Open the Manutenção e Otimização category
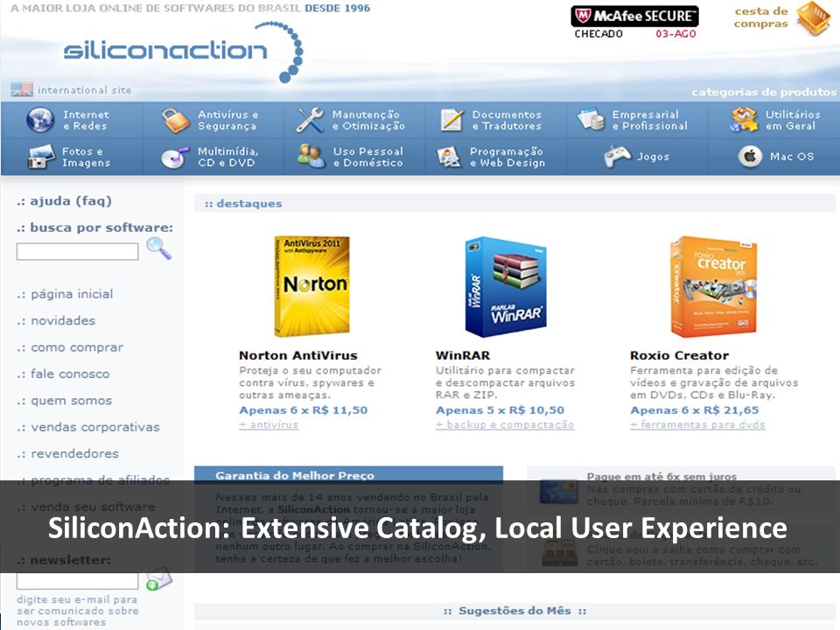 click(368, 120)
